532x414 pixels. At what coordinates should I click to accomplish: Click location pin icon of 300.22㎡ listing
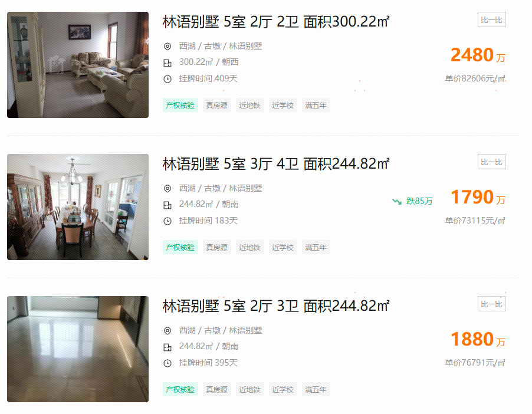tap(168, 47)
